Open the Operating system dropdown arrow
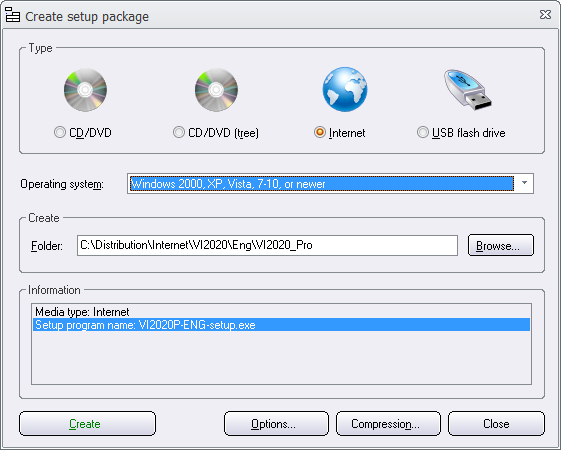The height and width of the screenshot is (450, 561). pos(524,183)
